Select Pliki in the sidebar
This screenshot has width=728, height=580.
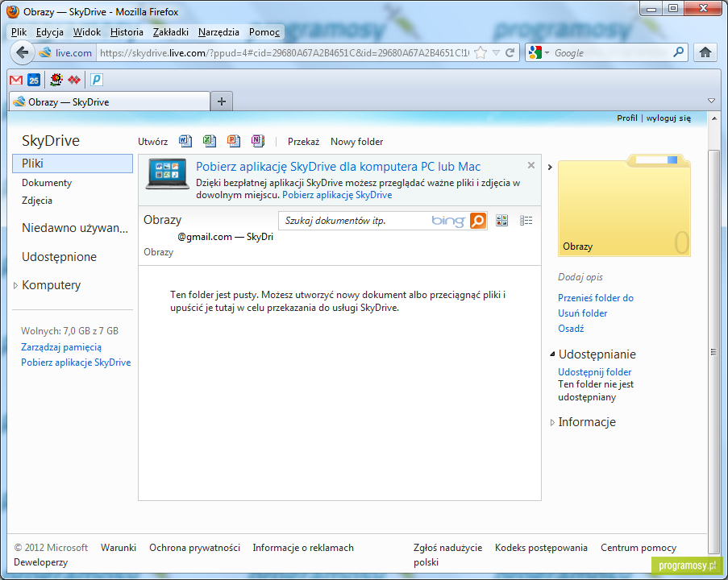[x=73, y=164]
